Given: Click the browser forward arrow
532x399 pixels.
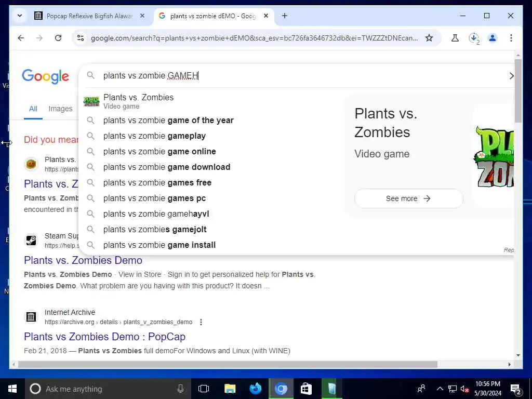Looking at the screenshot, I should pyautogui.click(x=39, y=38).
